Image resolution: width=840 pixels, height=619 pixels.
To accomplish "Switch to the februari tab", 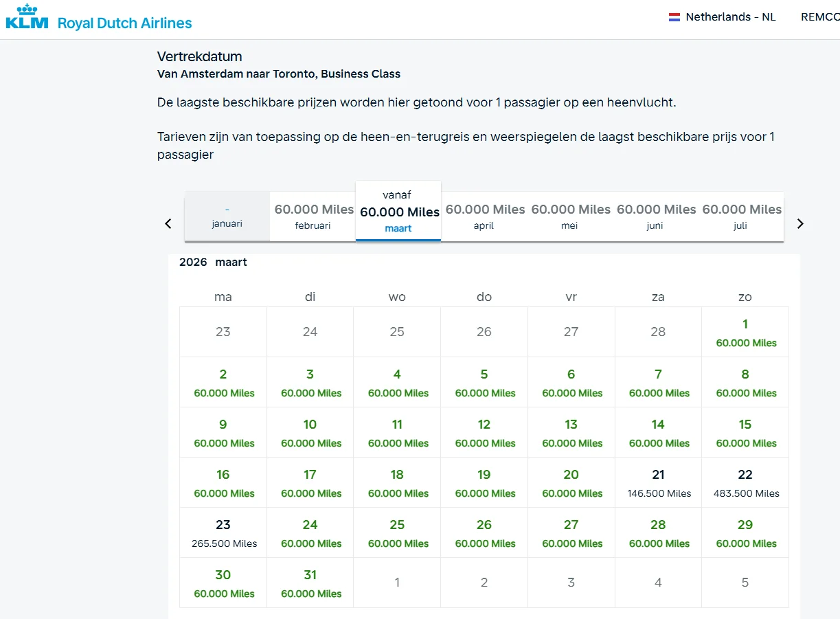I will point(313,216).
